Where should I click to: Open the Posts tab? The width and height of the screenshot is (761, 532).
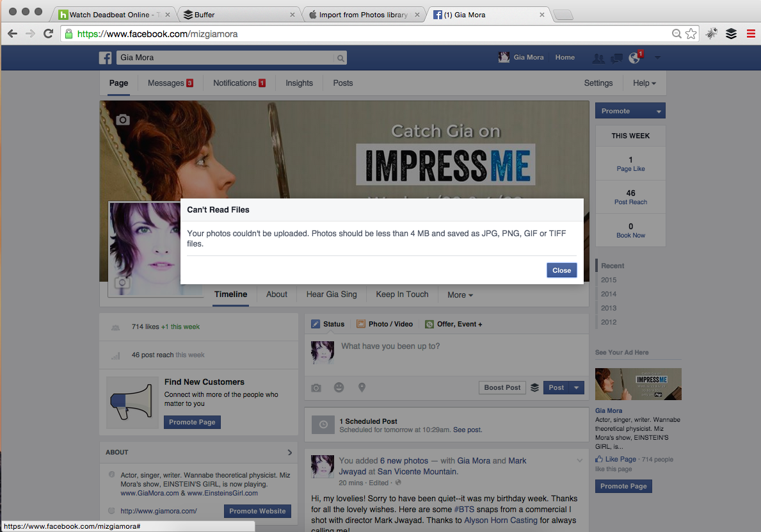point(342,83)
